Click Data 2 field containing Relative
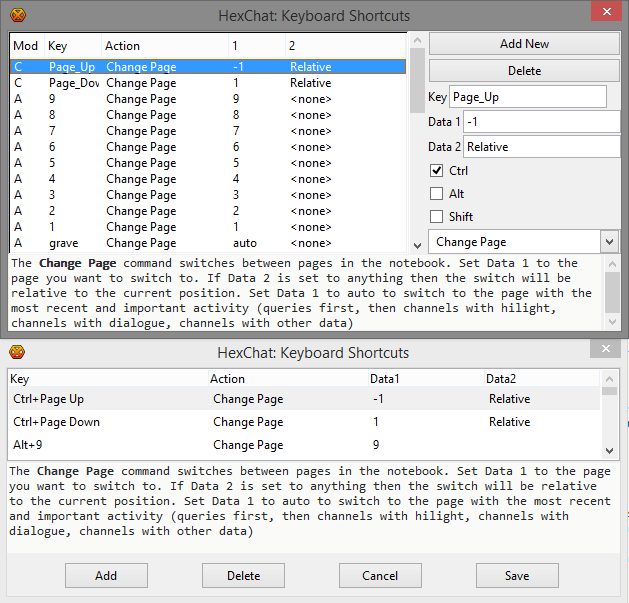Screen dimensions: 629x603 pyautogui.click(x=542, y=147)
